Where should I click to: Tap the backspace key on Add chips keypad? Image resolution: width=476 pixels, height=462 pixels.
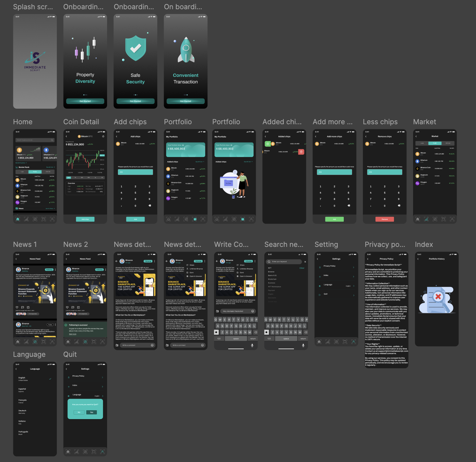[x=150, y=206]
